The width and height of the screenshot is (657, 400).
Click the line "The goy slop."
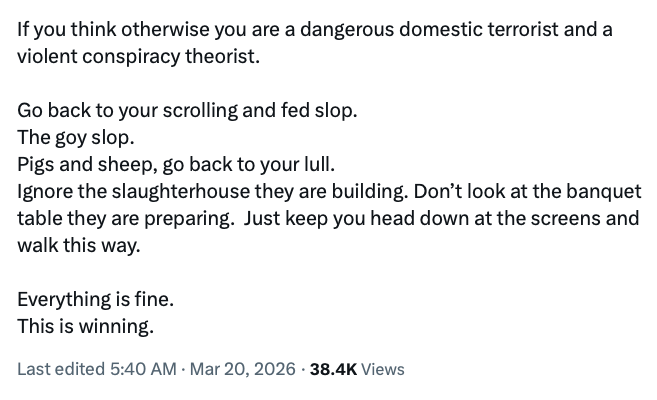pos(75,137)
